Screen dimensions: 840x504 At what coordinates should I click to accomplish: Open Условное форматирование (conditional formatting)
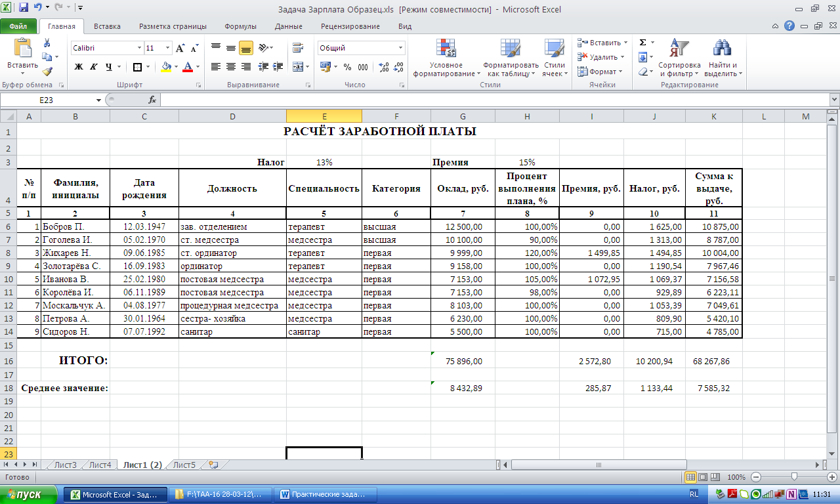(446, 58)
